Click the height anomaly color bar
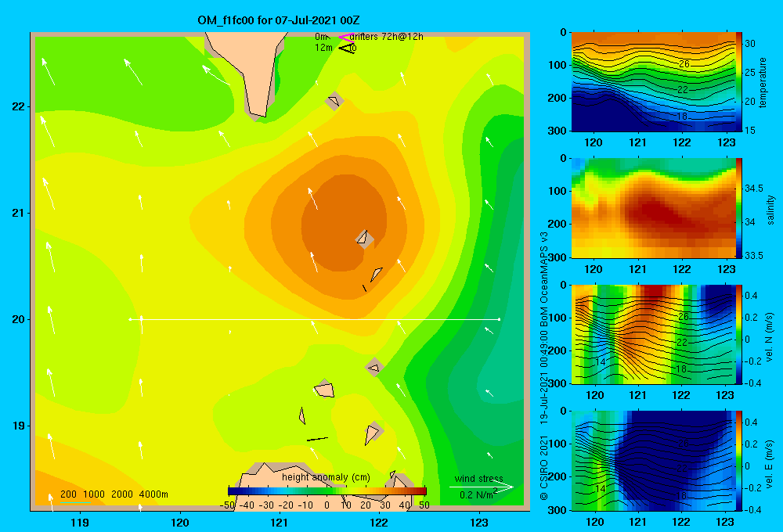This screenshot has height=532, width=783. (327, 491)
